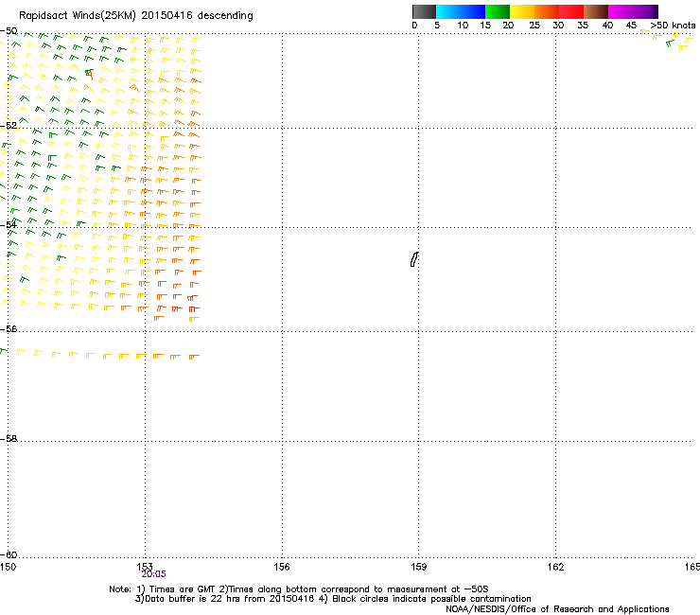Viewport: 700px width, 615px height.
Task: Click the orange 25–30 knots color bar segment
Action: [x=547, y=11]
